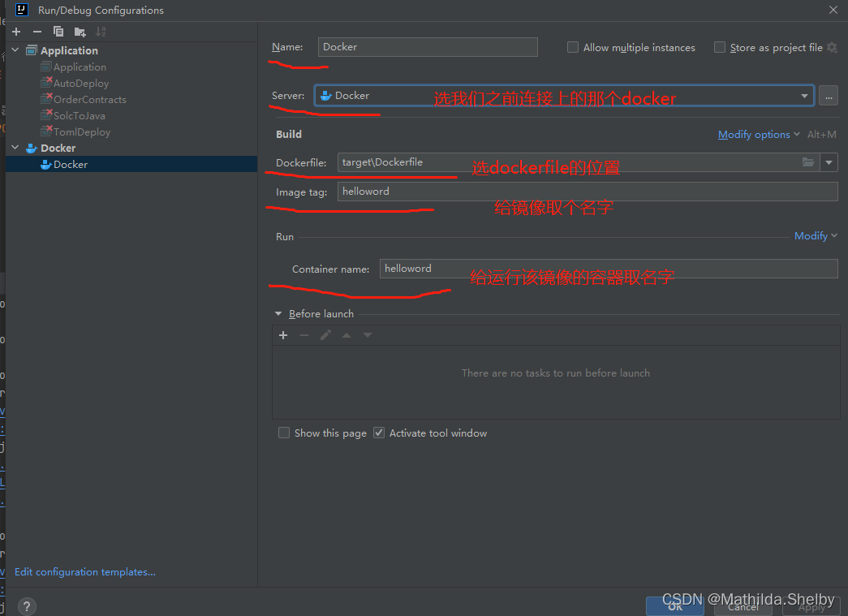Click into the Image tag field
The width and height of the screenshot is (848, 616).
tap(588, 192)
